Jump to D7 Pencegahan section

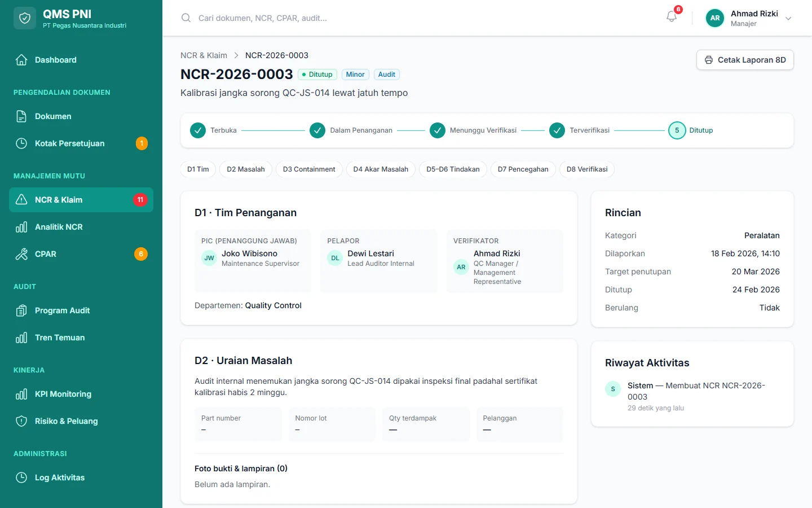tap(523, 169)
